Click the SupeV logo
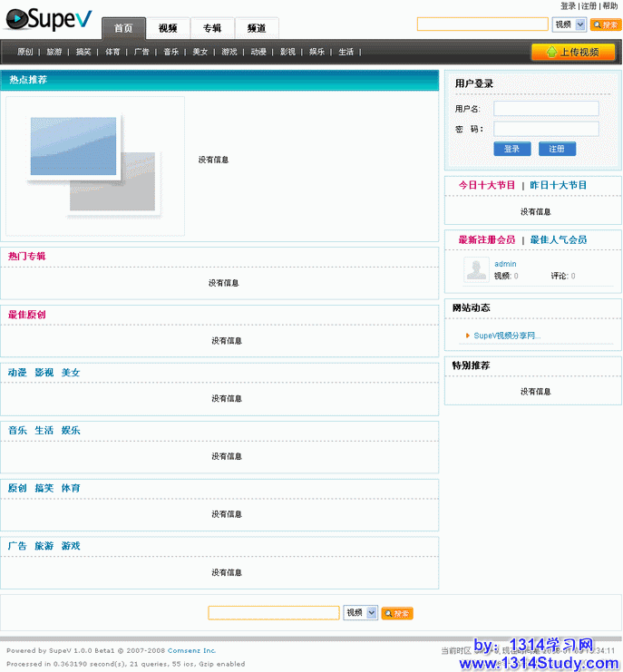The width and height of the screenshot is (623, 672). (48, 19)
